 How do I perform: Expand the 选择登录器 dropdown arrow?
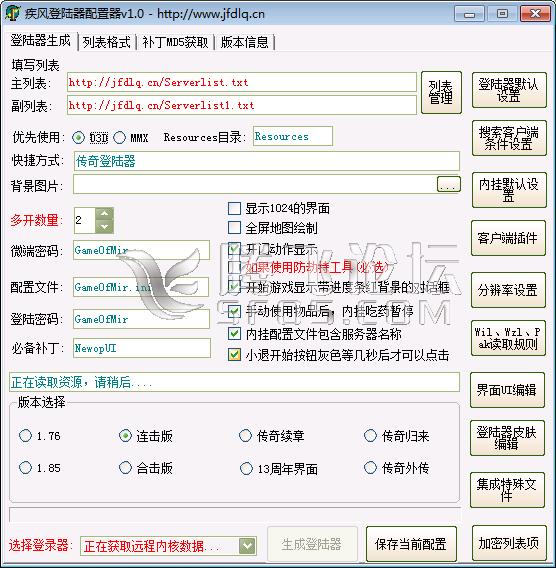[247, 546]
